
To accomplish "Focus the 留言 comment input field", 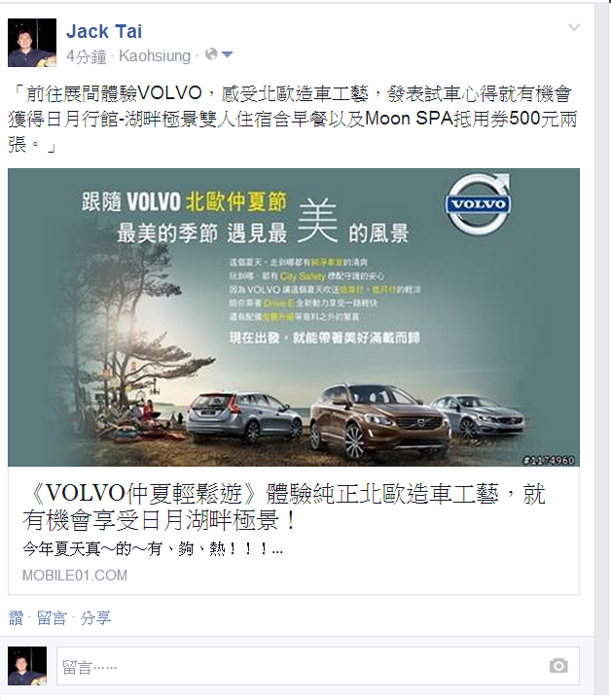I will 318,666.
